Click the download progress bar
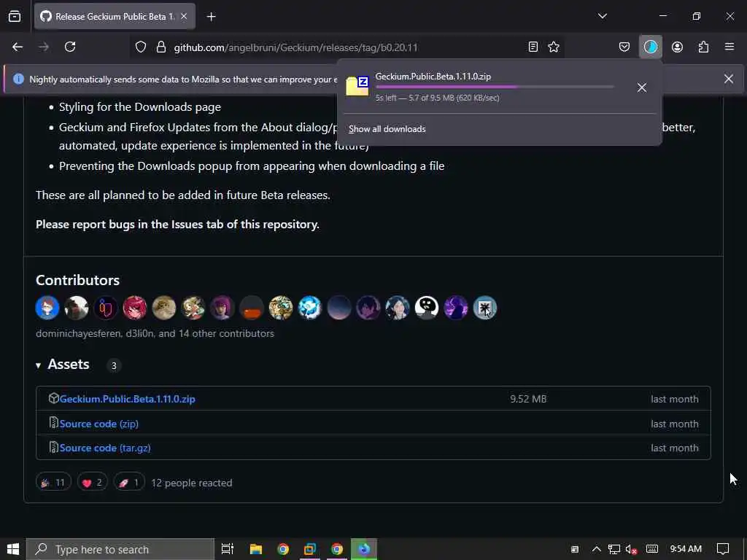 (495, 87)
